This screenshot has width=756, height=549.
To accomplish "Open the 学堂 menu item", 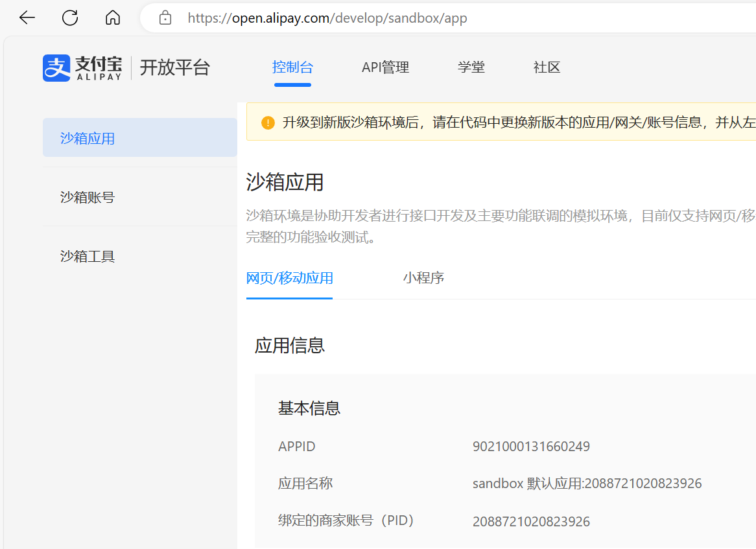I will coord(471,67).
